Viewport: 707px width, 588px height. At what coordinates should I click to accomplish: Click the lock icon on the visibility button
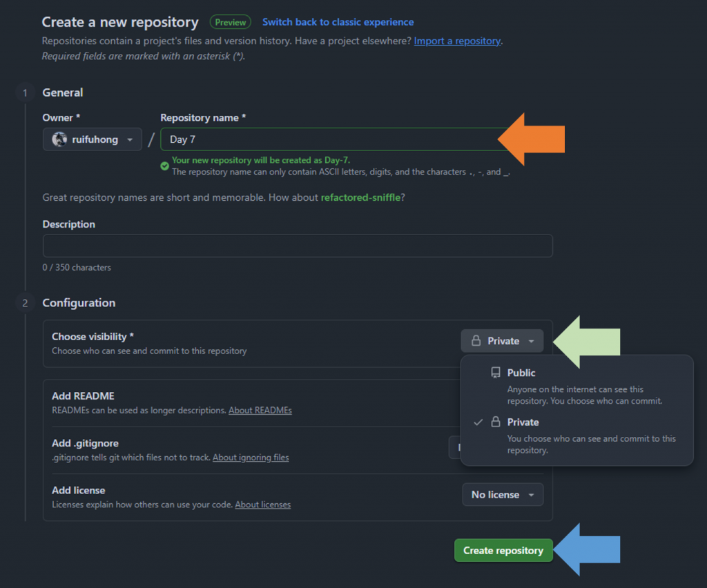coord(476,341)
